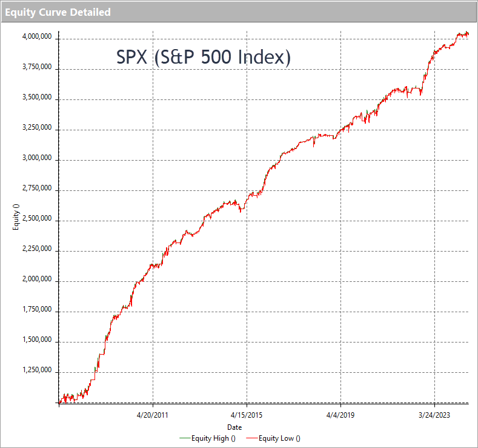Click the 1,500,000 y-axis label

coord(37,339)
